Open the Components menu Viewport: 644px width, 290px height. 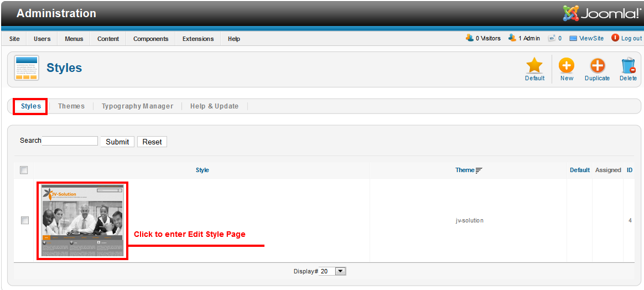[x=150, y=39]
